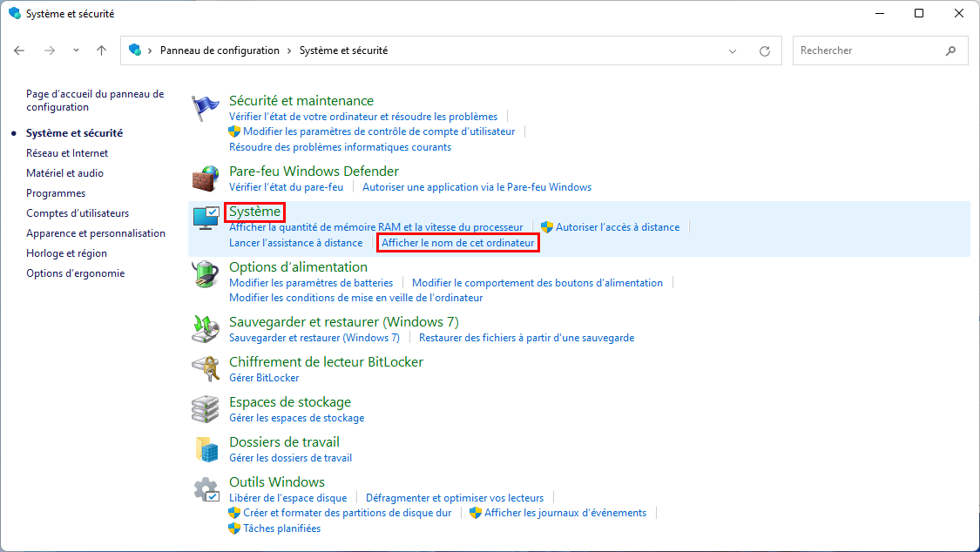Go back with the left arrow button
The width and height of the screenshot is (980, 552).
(x=19, y=50)
